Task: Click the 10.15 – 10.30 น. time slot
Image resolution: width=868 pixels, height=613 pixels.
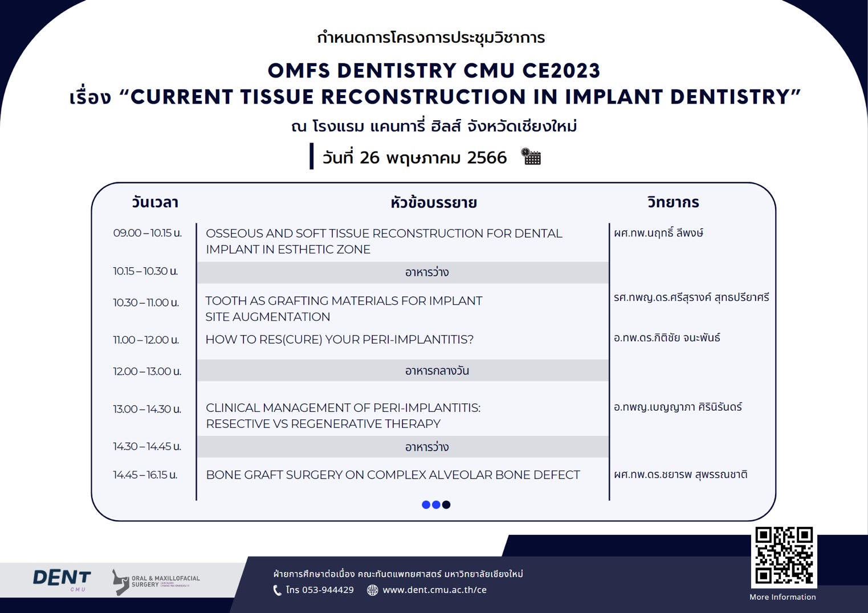Action: pyautogui.click(x=145, y=271)
